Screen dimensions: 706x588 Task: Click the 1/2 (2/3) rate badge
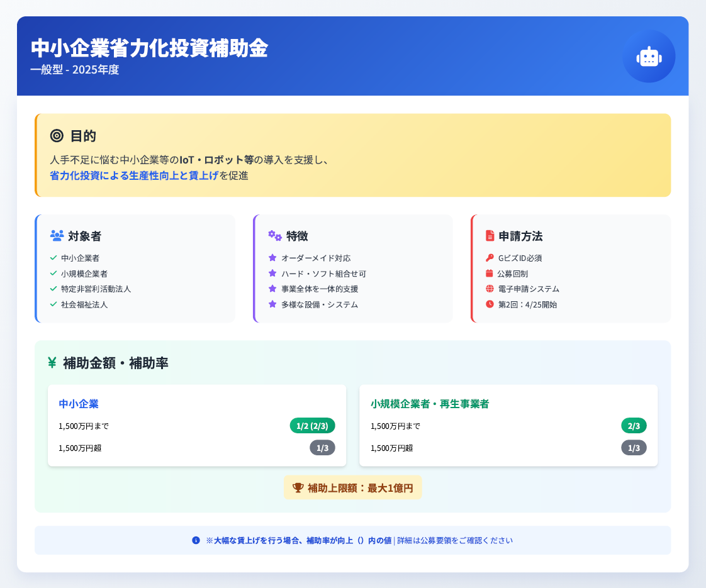coord(313,426)
